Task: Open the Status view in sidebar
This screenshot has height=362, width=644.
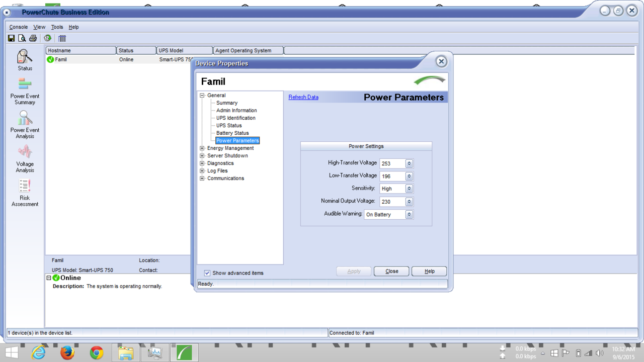Action: tap(25, 60)
